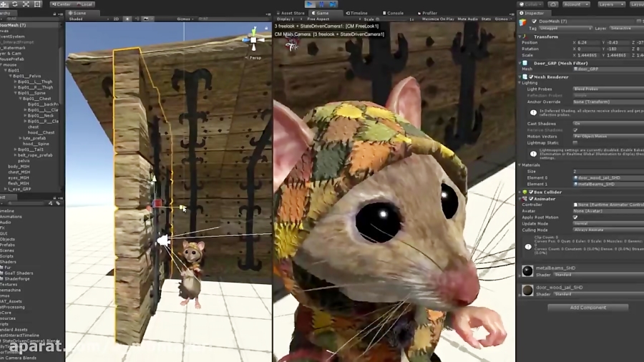Toggle Apply Root Motion checkbox
The width and height of the screenshot is (644, 362).
pos(575,217)
